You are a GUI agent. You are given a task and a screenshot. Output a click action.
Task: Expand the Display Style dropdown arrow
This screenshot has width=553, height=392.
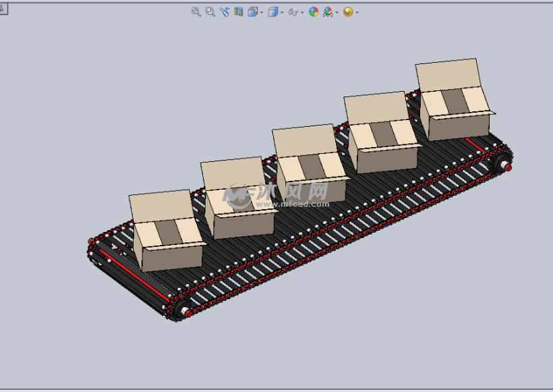point(282,13)
